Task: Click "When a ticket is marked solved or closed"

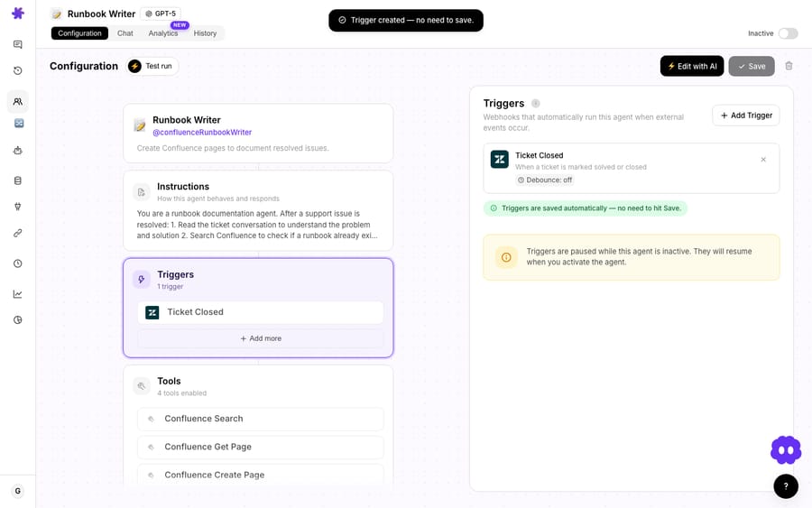Action: click(x=580, y=167)
